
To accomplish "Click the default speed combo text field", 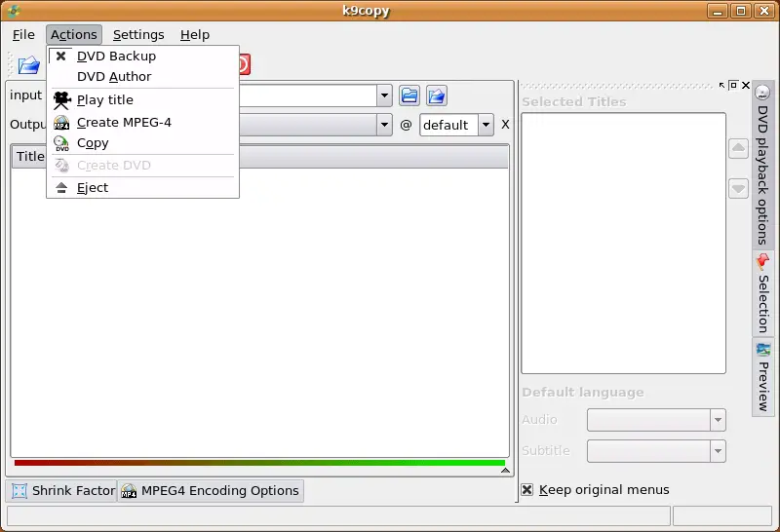I will click(x=449, y=125).
